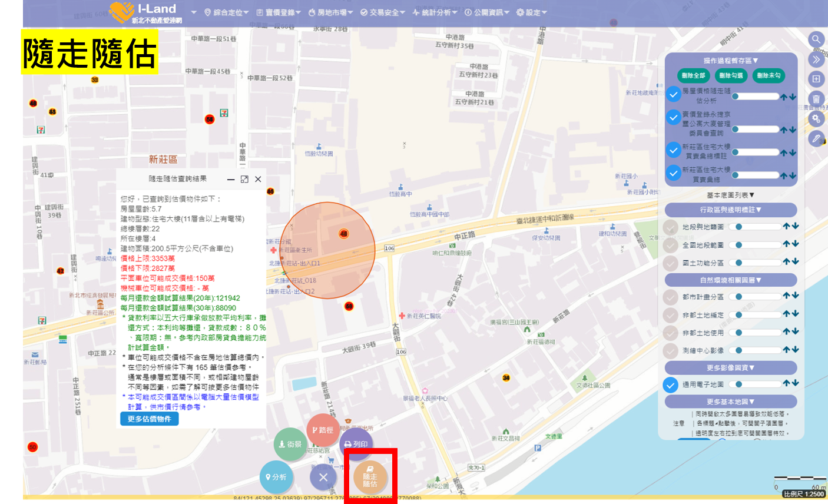Expand the 隨走隨估查詢結果 panel
Screen dimensions: 828x504
click(244, 180)
